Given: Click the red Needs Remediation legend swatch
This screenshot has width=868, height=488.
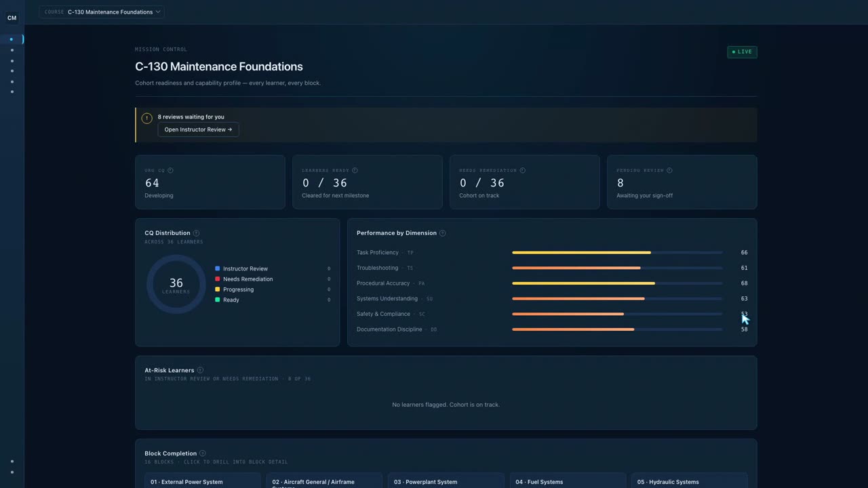Looking at the screenshot, I should [218, 279].
